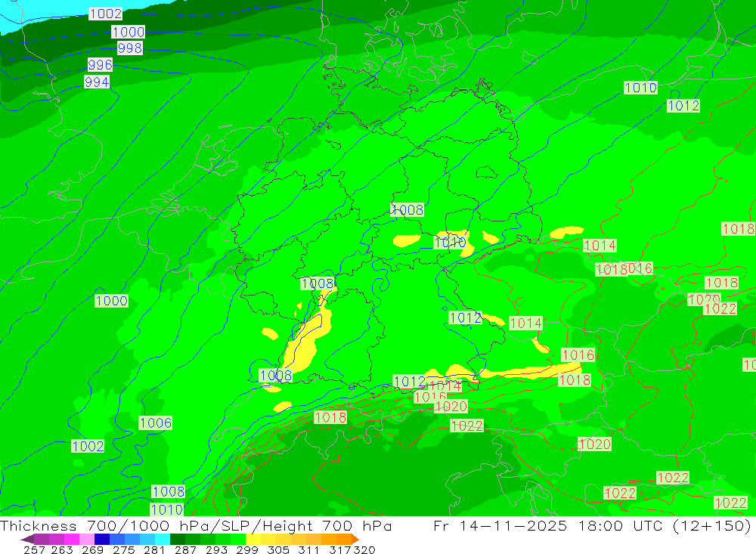The height and width of the screenshot is (554, 756).
Task: Click the 998 isobar label
Action: tap(130, 48)
